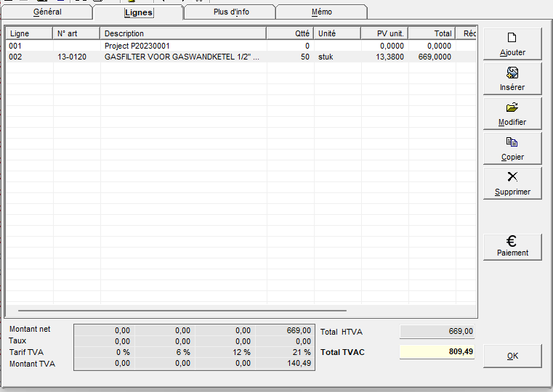Click unit price 13,3800
The width and height of the screenshot is (553, 392).
389,57
